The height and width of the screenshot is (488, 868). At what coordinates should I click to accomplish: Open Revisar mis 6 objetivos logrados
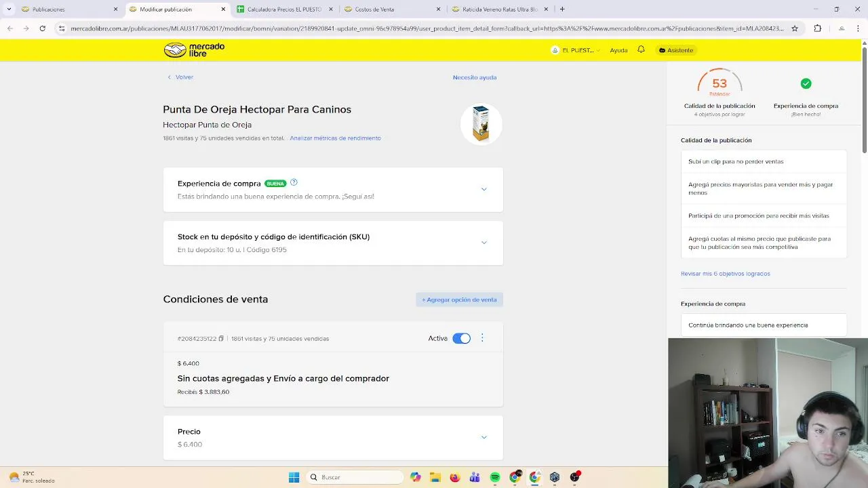point(725,274)
